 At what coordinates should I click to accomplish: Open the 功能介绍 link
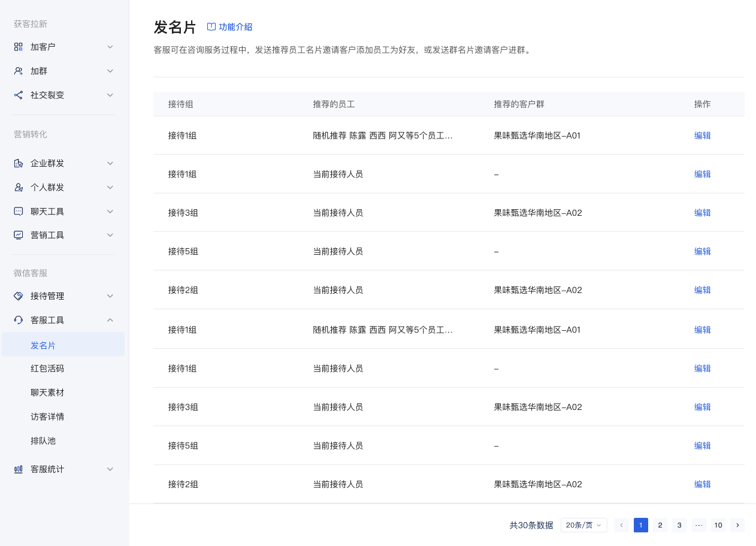(x=235, y=27)
